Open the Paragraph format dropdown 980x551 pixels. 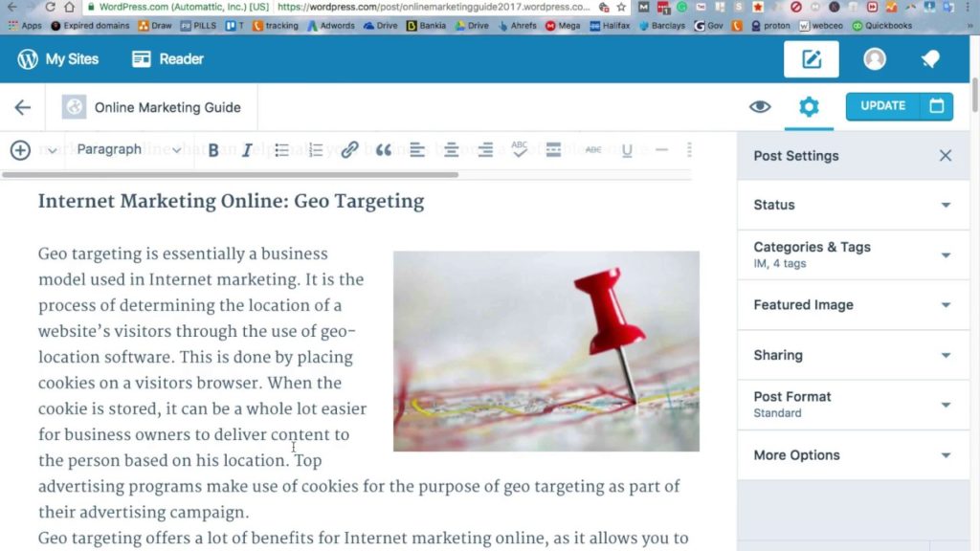(x=128, y=149)
